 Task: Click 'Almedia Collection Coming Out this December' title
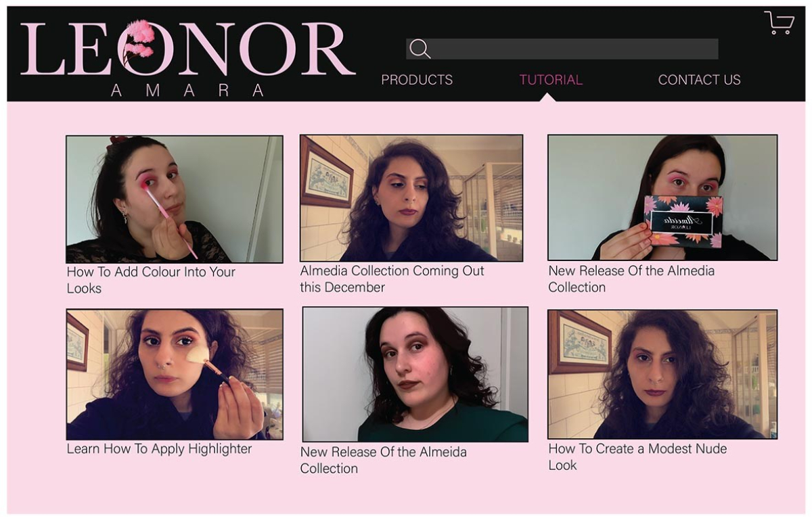392,279
